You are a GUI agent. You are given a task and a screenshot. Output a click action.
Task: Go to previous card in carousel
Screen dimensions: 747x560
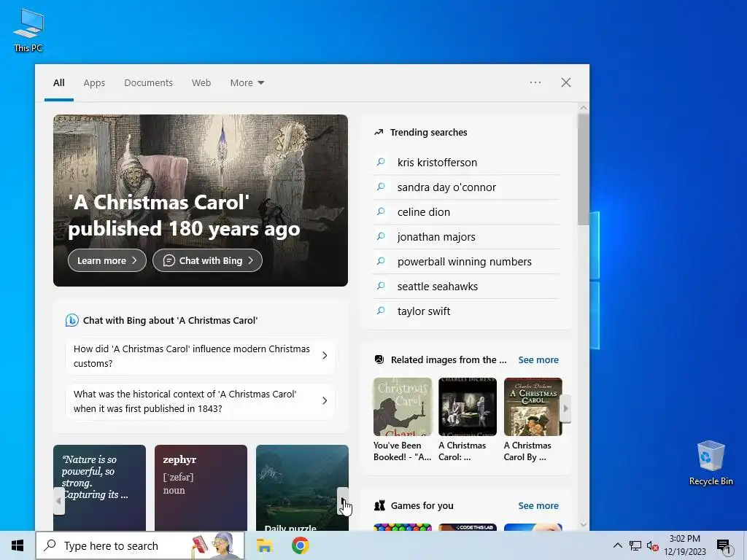(x=59, y=501)
